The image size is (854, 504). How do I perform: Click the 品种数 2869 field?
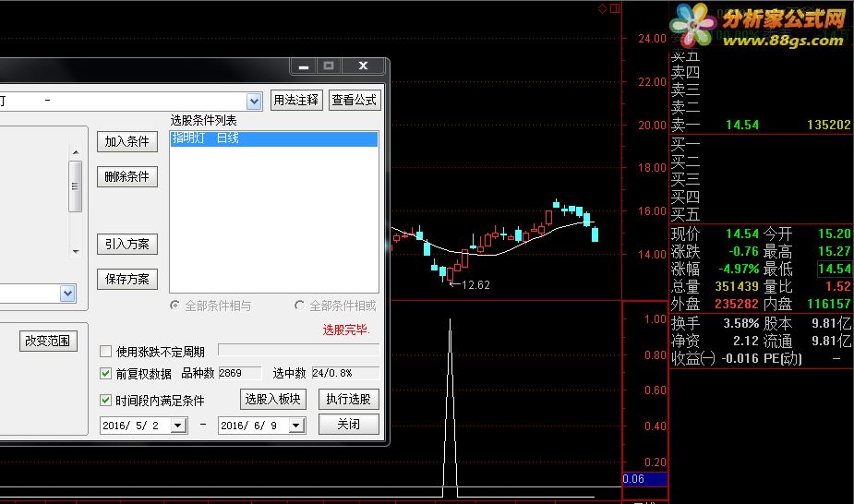pyautogui.click(x=240, y=373)
